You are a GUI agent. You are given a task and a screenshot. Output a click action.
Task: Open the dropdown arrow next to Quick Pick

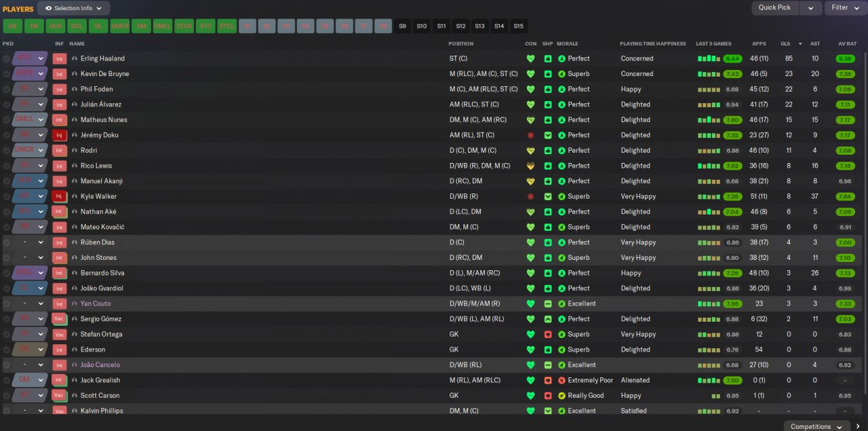tap(810, 8)
